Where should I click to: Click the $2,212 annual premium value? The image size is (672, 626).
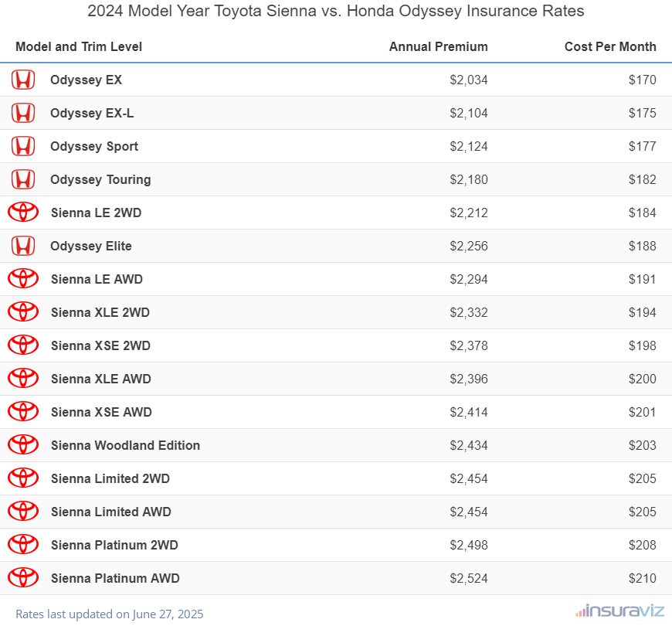click(469, 213)
